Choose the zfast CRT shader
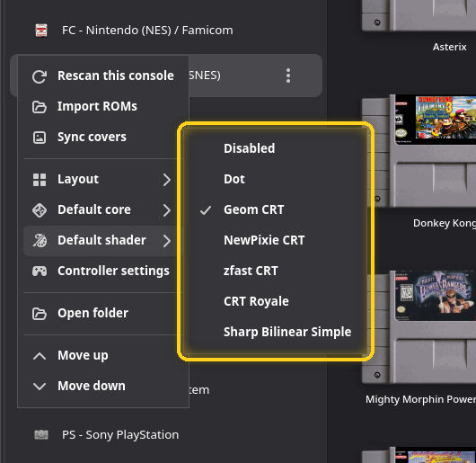476x463 pixels. click(276, 271)
